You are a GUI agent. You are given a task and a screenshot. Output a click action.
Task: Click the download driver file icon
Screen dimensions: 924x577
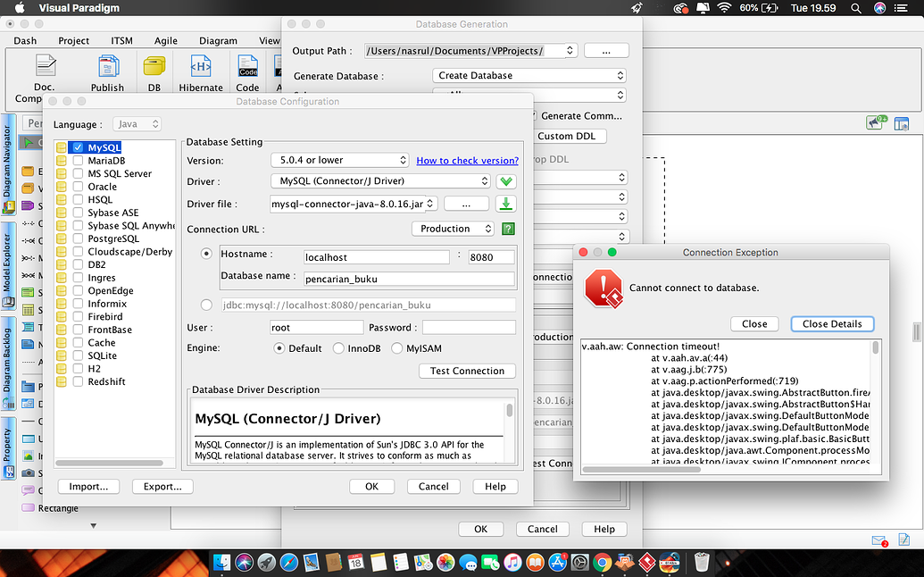point(505,204)
